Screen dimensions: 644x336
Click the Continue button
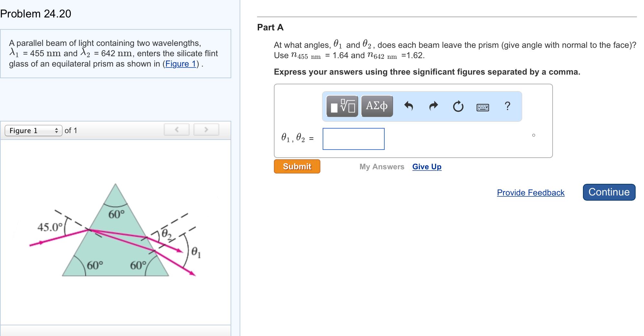608,192
